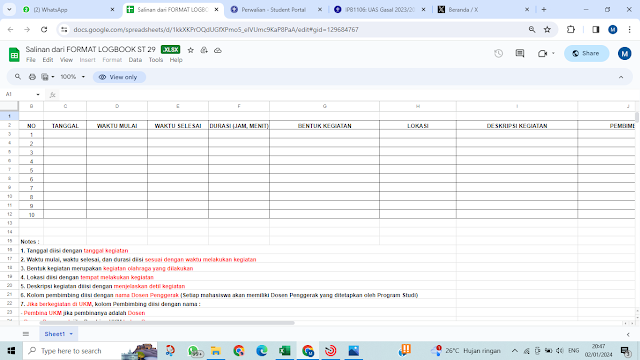Screen dimensions: 640x360
Task: Click the formula bar input
Action: point(347,94)
